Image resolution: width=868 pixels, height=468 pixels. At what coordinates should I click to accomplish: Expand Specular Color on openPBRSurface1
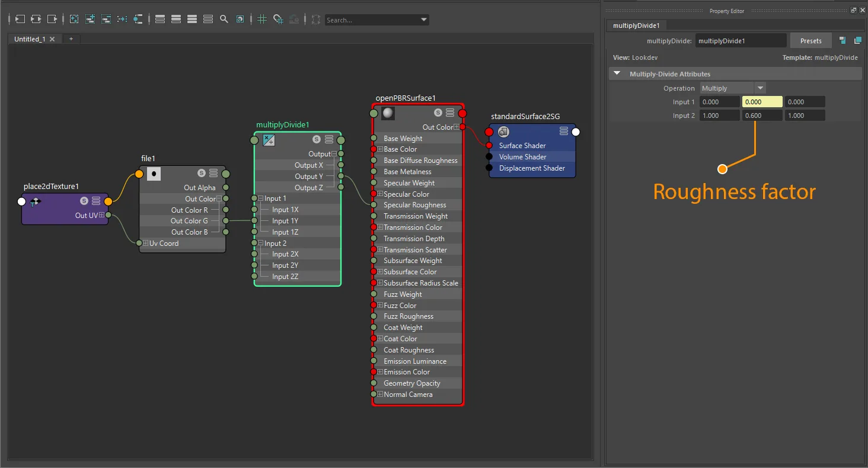[x=380, y=194]
